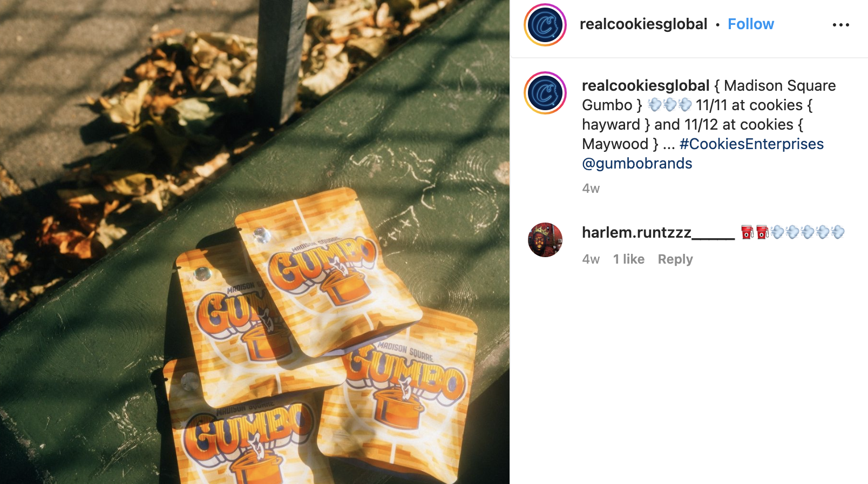Click the Gumbo bags post photo
868x484 pixels.
pyautogui.click(x=255, y=242)
